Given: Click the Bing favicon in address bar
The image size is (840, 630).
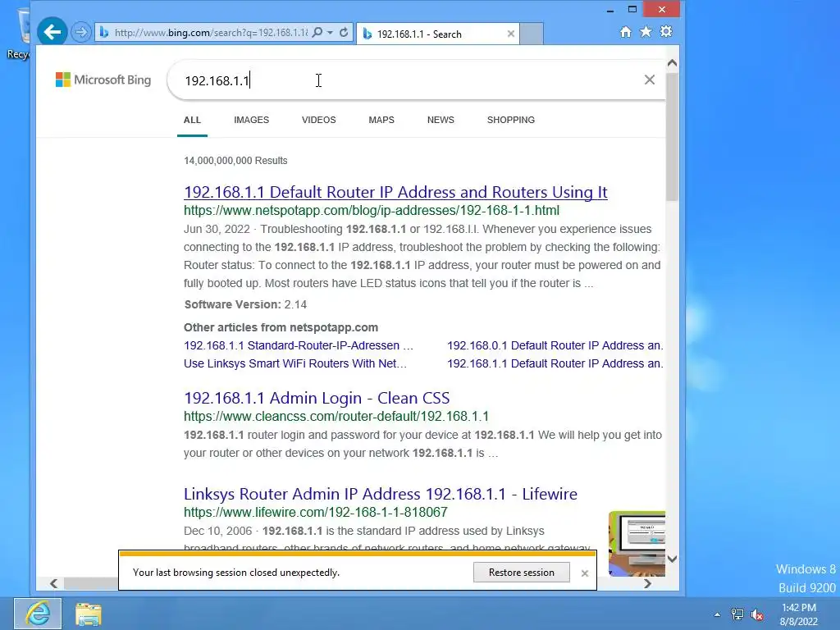Looking at the screenshot, I should coord(104,33).
